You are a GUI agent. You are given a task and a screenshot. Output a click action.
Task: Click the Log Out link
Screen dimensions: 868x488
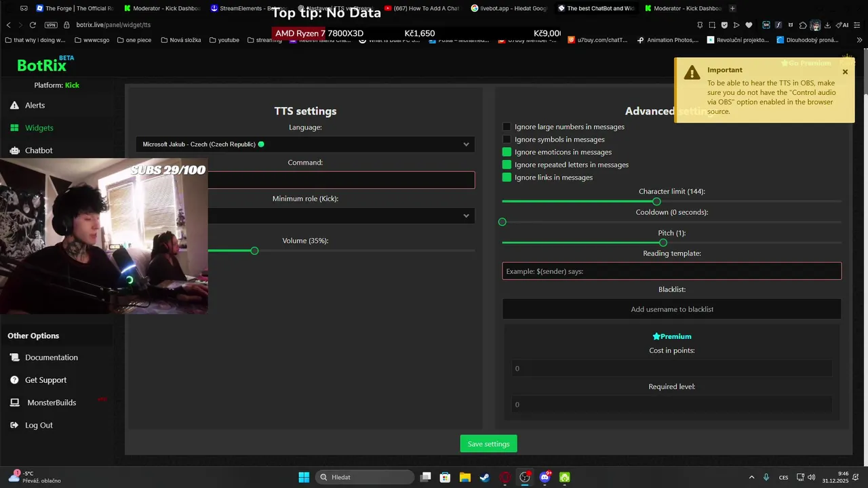[39, 425]
